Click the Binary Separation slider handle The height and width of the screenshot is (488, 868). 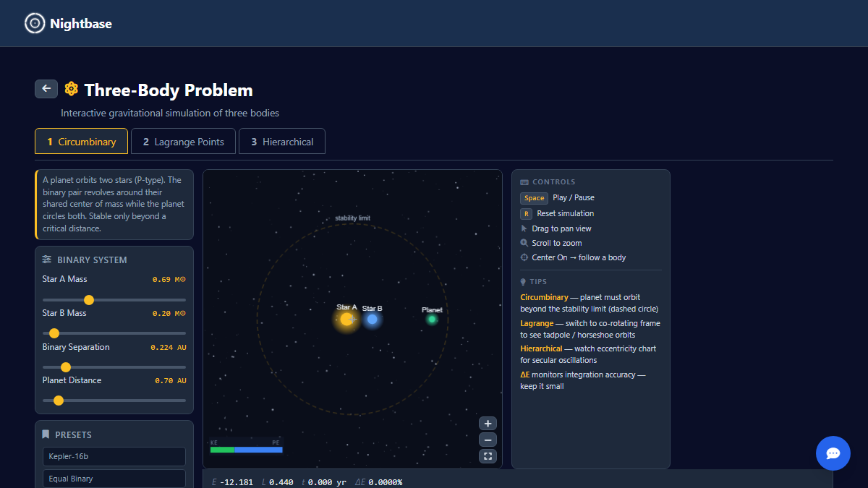[65, 367]
